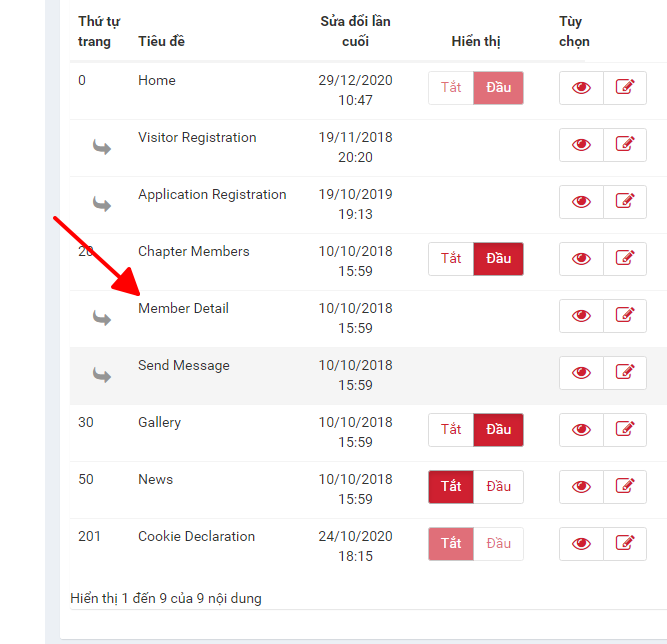Viewport: 667px width, 644px height.
Task: Edit the Gallery page
Action: click(x=625, y=430)
